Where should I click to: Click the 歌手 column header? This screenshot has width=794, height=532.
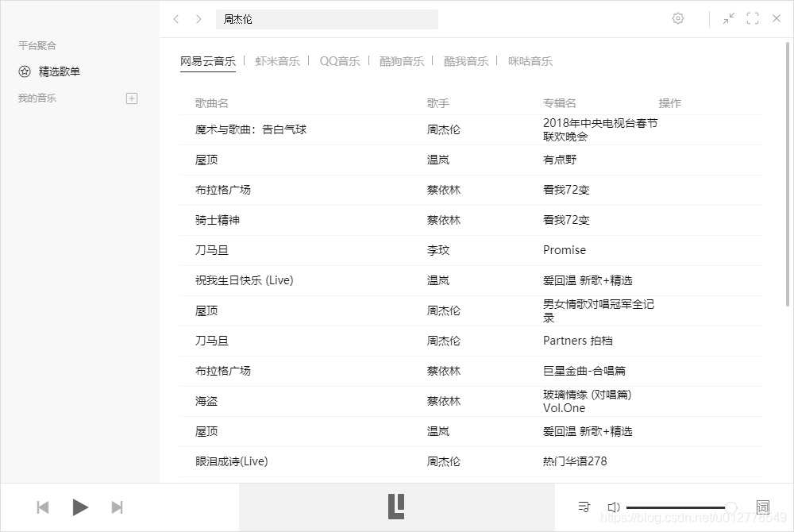[438, 104]
